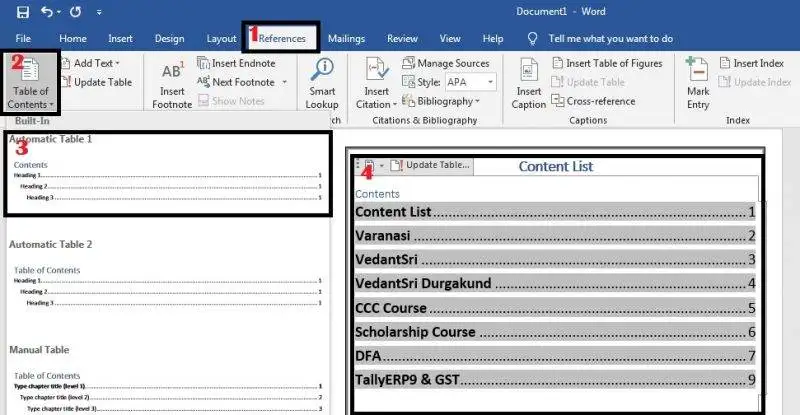The height and width of the screenshot is (415, 800).
Task: Click the 'Scholarship Course' TOC entry
Action: pyautogui.click(x=555, y=332)
